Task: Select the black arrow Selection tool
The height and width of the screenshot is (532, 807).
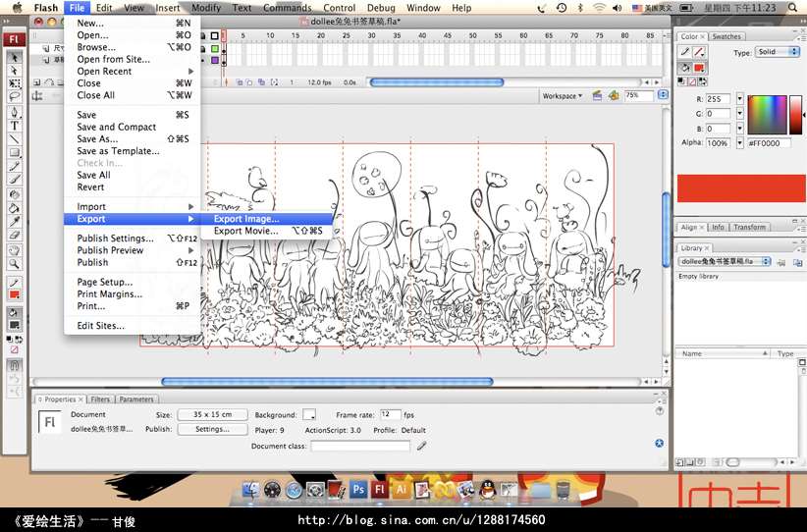Action: pos(15,58)
